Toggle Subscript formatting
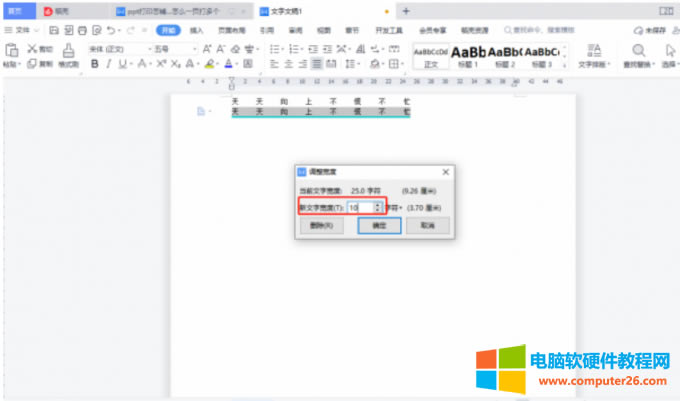 [x=175, y=64]
